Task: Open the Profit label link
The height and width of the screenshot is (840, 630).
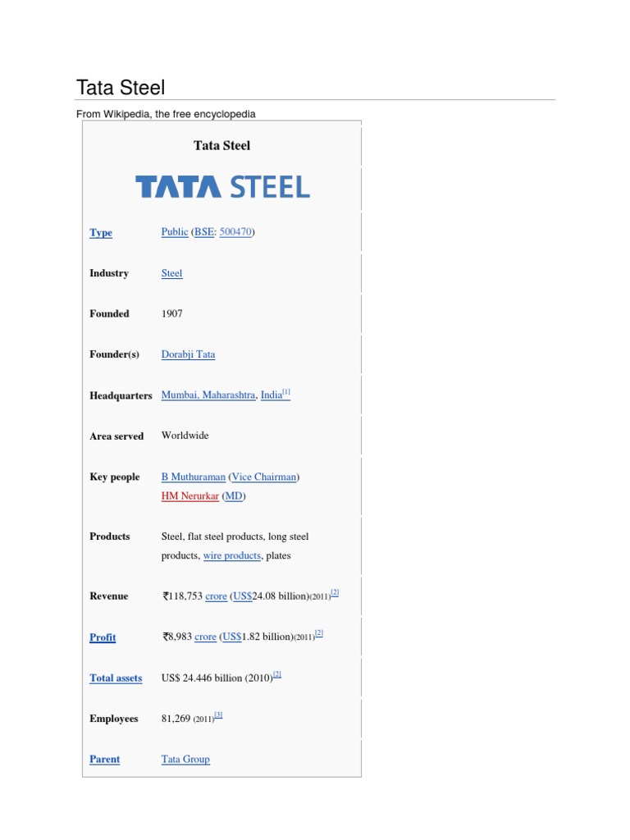Action: [103, 637]
